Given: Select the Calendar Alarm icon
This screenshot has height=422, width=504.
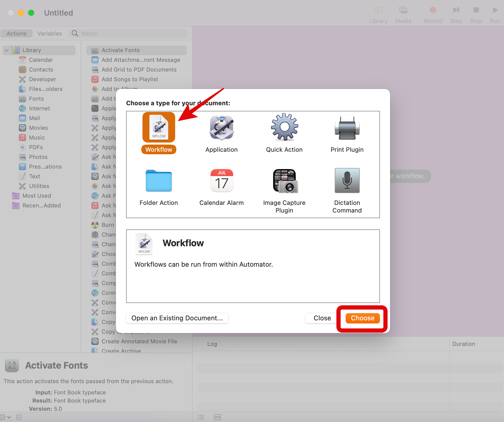Looking at the screenshot, I should [x=221, y=181].
